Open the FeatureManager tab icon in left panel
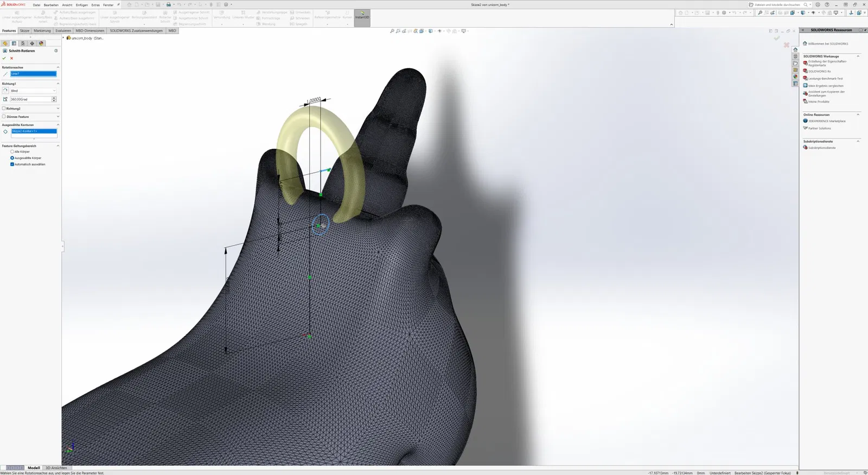Screen dimensions: 868x475 5,43
